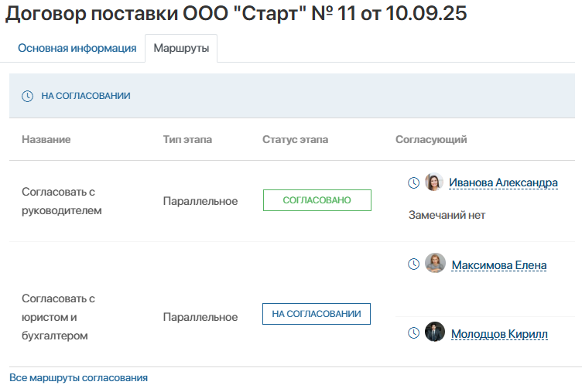Click Параллельное in the юристом и бухгалтером row
Image resolution: width=582 pixels, height=392 pixels.
tap(200, 317)
